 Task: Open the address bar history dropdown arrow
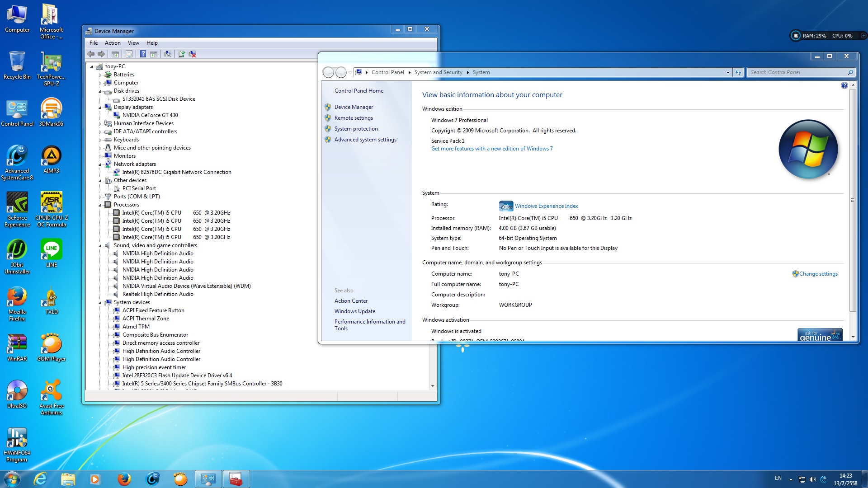728,73
